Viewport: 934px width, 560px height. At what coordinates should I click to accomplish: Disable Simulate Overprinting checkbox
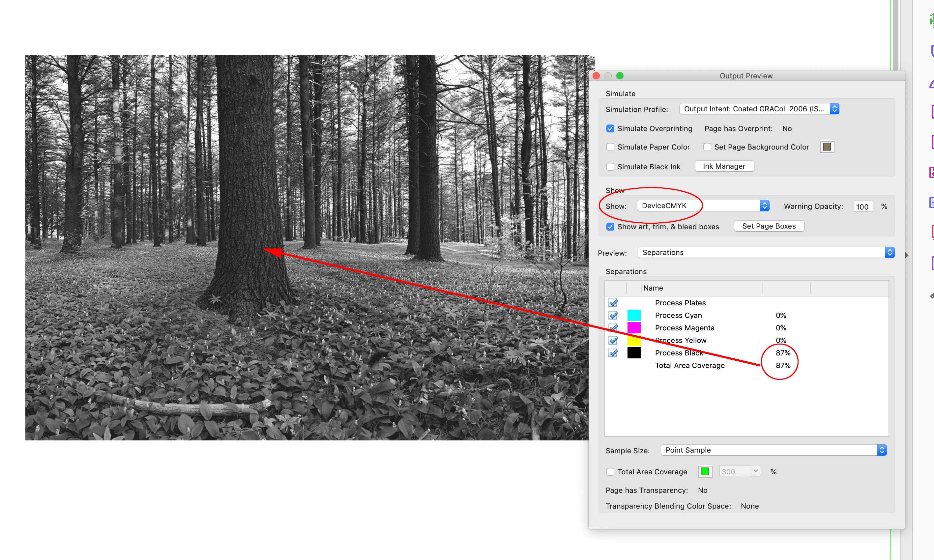(610, 129)
